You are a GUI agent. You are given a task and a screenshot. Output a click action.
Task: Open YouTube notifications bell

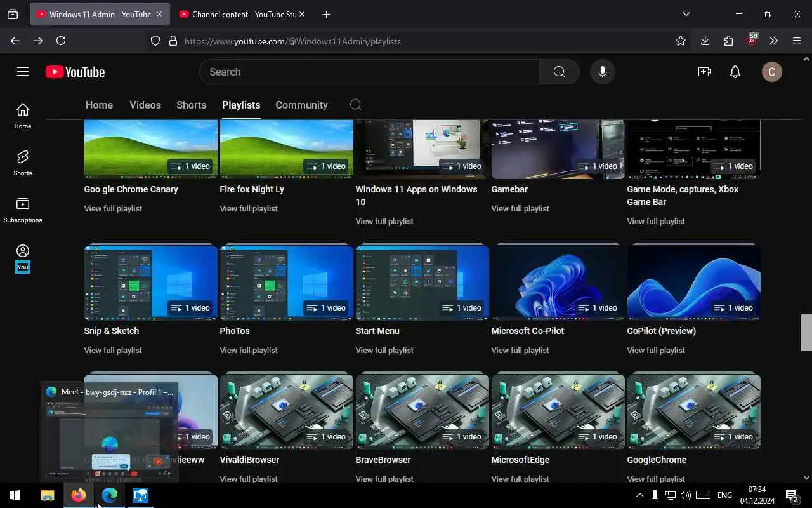tap(735, 72)
